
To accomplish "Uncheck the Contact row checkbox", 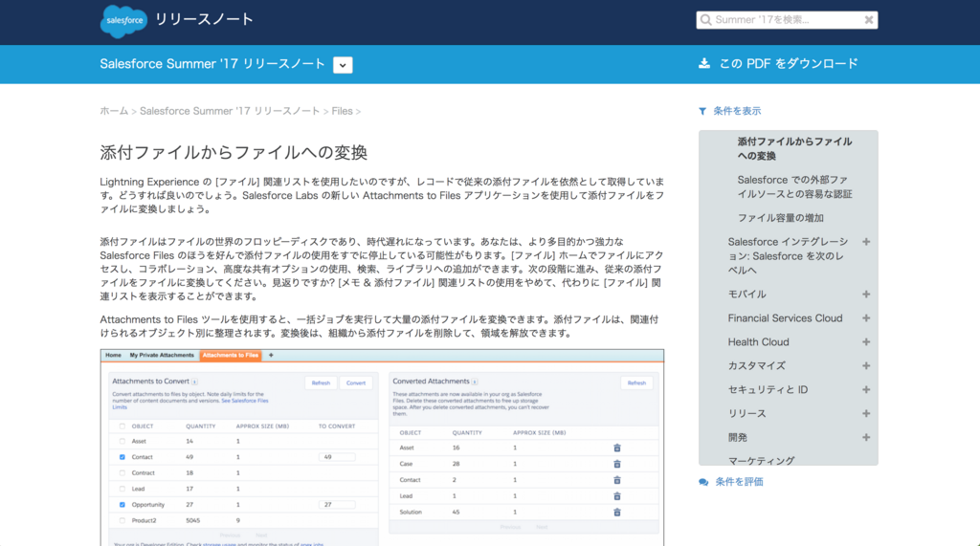I will point(122,457).
